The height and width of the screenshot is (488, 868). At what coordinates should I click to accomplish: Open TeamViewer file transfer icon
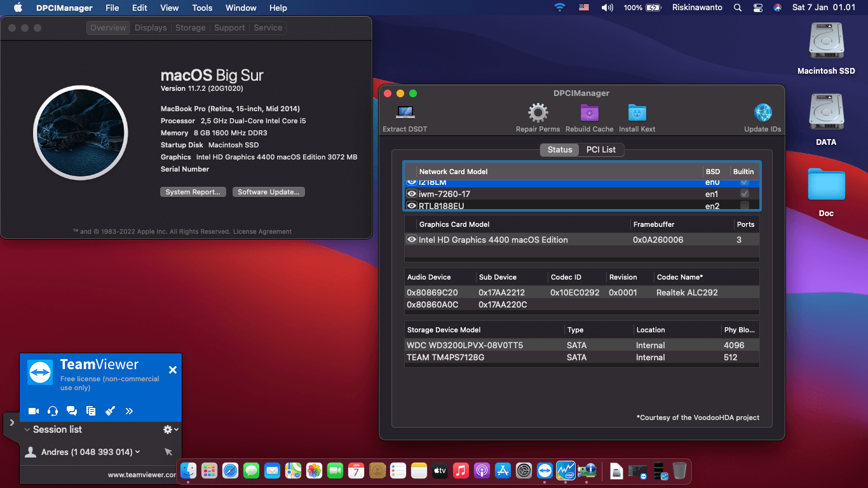pos(91,411)
